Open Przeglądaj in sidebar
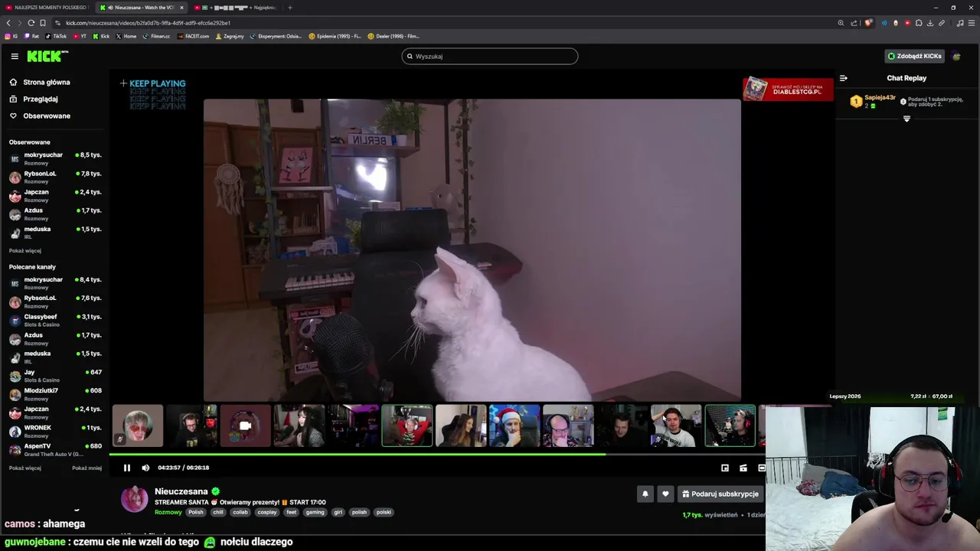The height and width of the screenshot is (551, 980). 34,99
